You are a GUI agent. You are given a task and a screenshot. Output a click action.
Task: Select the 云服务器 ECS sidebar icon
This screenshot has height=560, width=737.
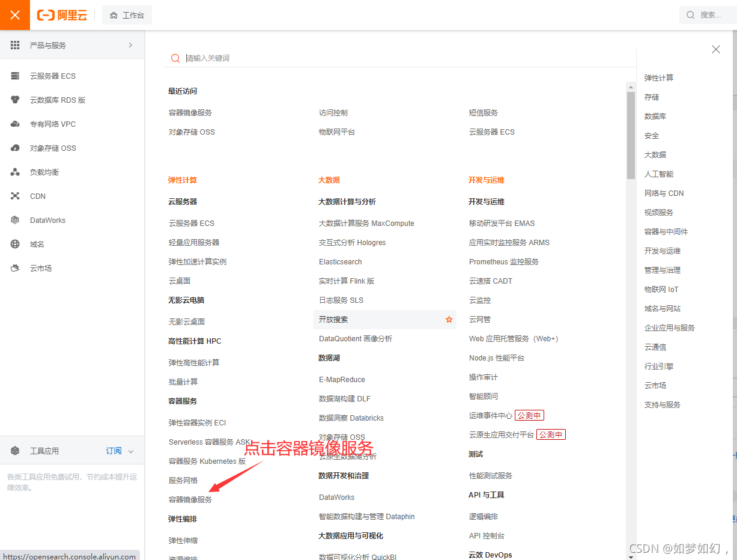(x=16, y=76)
